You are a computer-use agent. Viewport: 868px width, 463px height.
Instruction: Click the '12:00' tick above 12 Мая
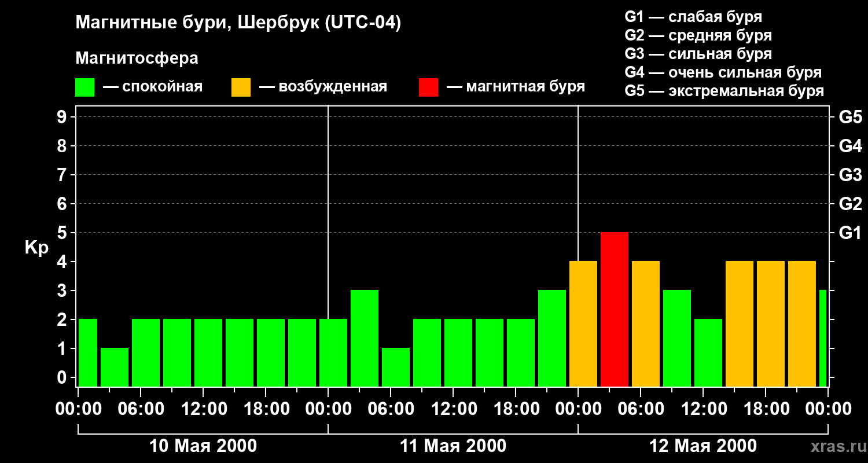point(703,409)
